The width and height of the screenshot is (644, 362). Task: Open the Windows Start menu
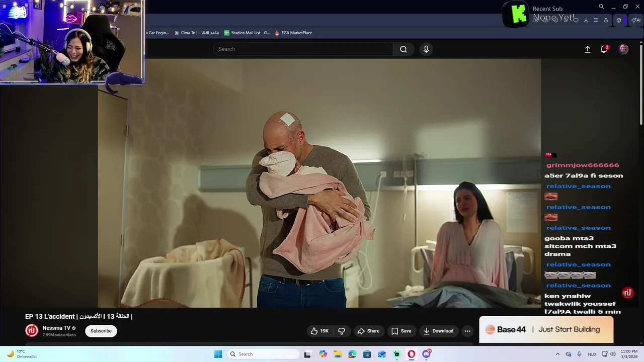(218, 354)
